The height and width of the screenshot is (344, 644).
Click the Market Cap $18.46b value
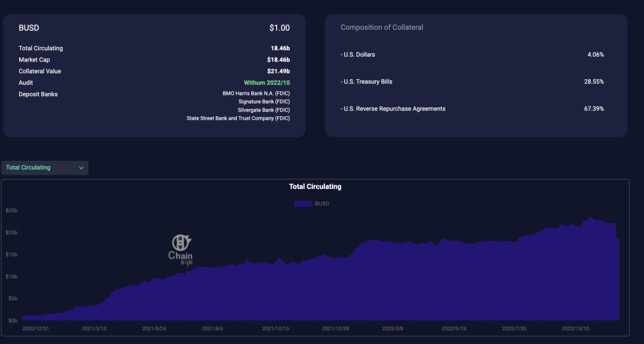[x=278, y=60]
